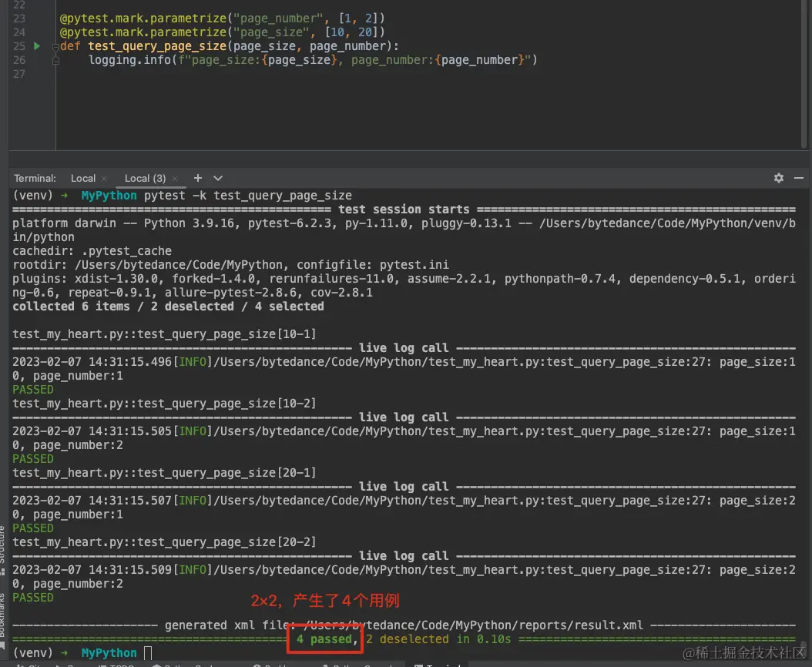Select the Local (3) terminal tab
Image resolution: width=812 pixels, height=667 pixels.
click(145, 178)
